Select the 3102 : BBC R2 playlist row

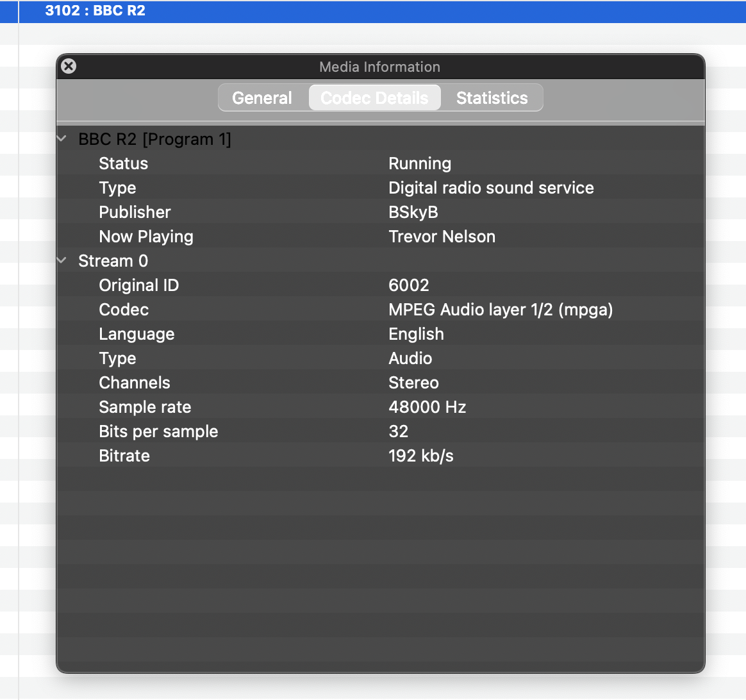(x=373, y=11)
